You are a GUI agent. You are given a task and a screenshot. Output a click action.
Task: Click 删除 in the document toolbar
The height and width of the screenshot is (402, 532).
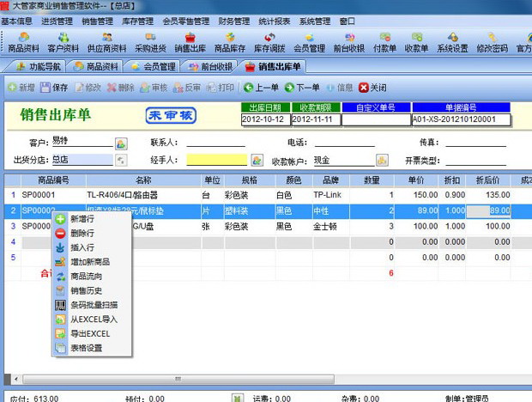[x=121, y=88]
